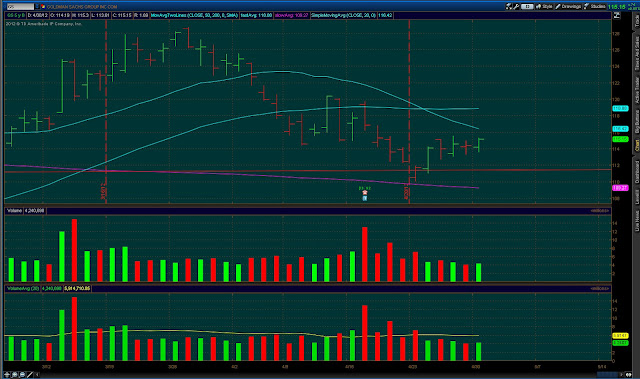This screenshot has height=379, width=640.
Task: Open the Style menu
Action: coord(544,6)
